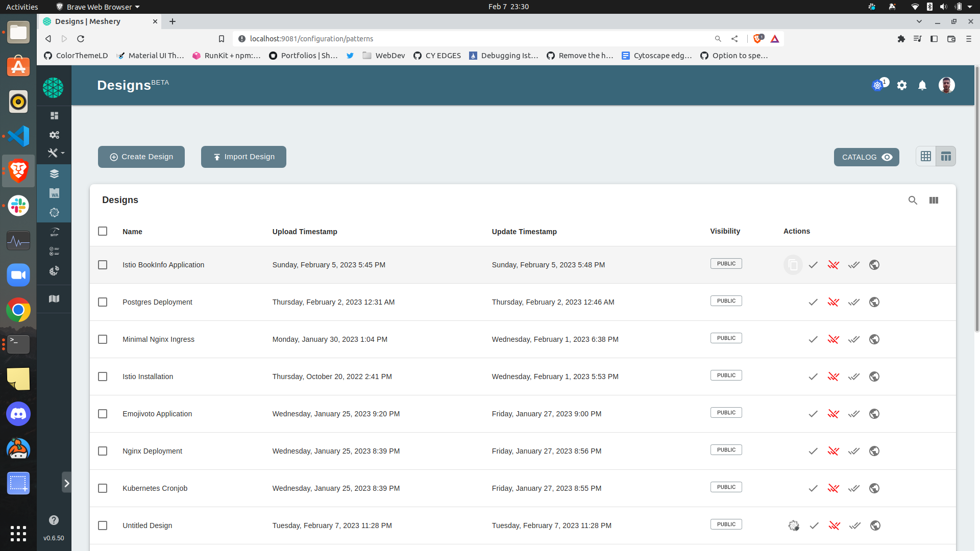
Task: Deploy the Istio Installation design
Action: point(854,377)
